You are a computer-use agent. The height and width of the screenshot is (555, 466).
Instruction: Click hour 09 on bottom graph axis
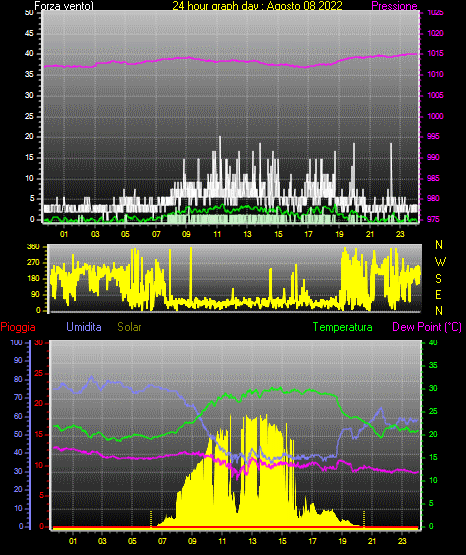tap(192, 541)
